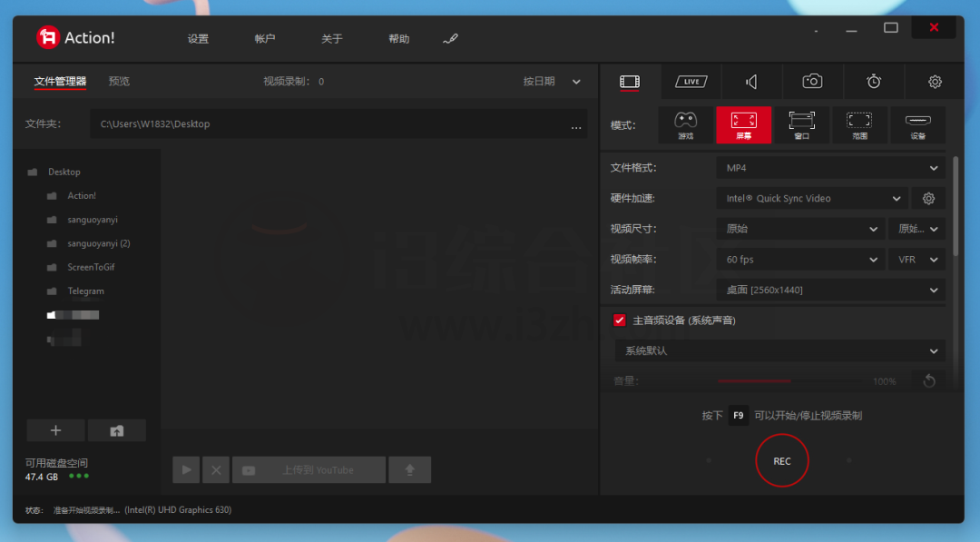Switch to the 文件管理器 tab

coord(60,82)
